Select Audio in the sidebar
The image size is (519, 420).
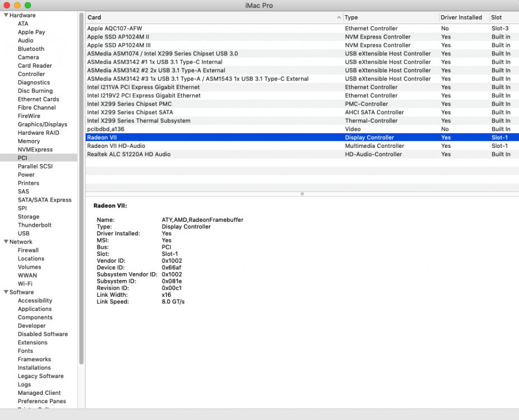point(25,40)
